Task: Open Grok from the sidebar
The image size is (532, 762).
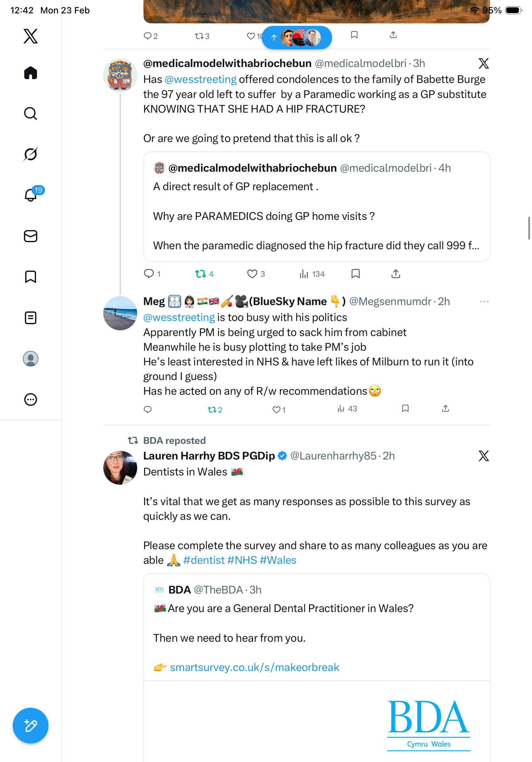Action: coord(31,154)
